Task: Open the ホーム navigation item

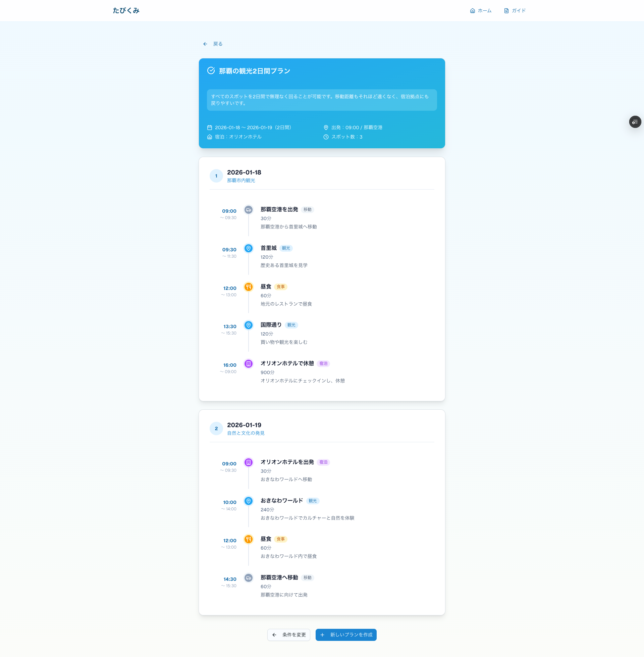Action: click(480, 10)
